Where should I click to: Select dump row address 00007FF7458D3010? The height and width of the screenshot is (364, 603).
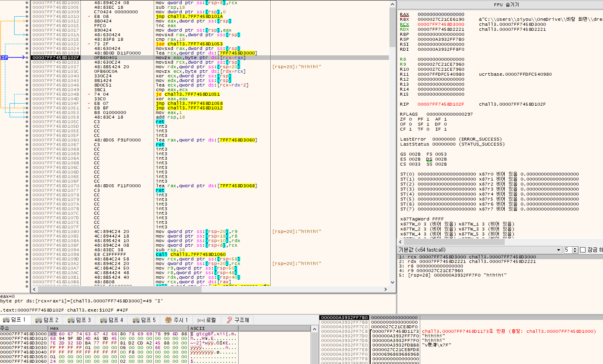23,338
